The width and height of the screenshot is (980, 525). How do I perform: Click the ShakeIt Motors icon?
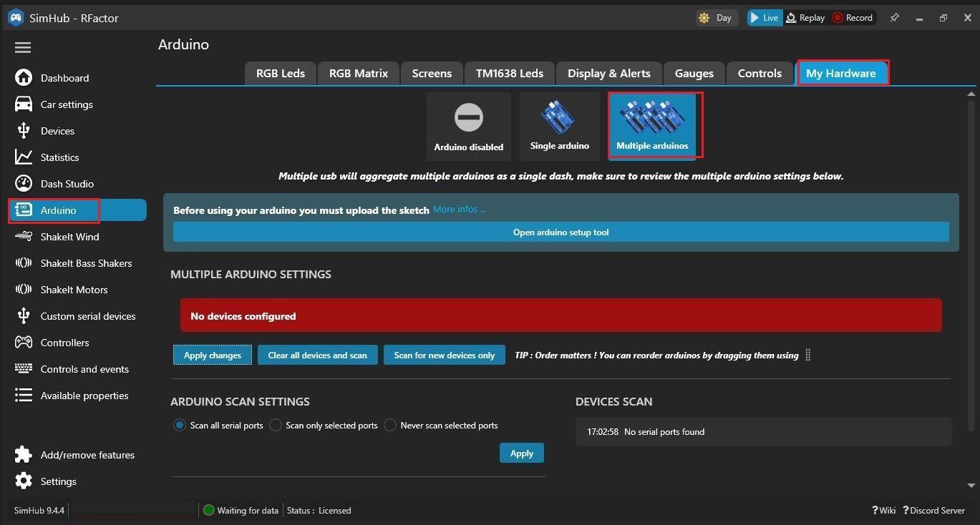point(24,289)
